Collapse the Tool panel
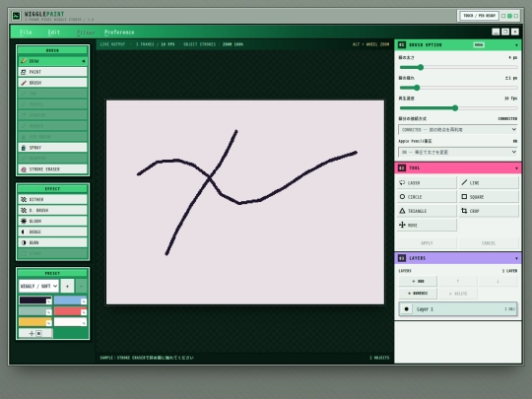532x399 pixels. pos(516,168)
